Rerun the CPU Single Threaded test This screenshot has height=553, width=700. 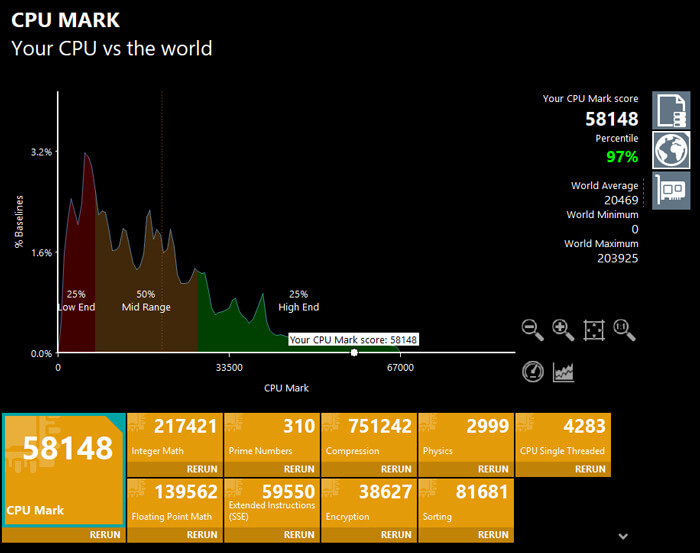point(589,469)
